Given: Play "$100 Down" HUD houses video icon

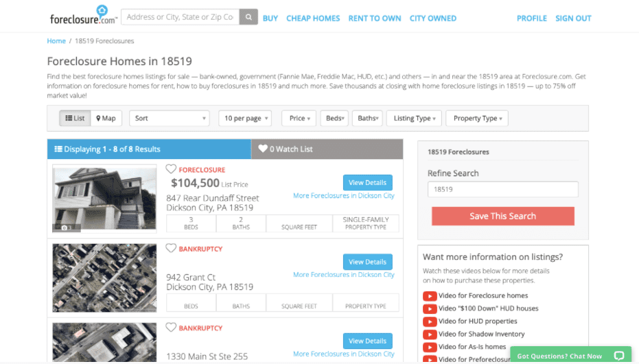Looking at the screenshot, I should tap(430, 308).
